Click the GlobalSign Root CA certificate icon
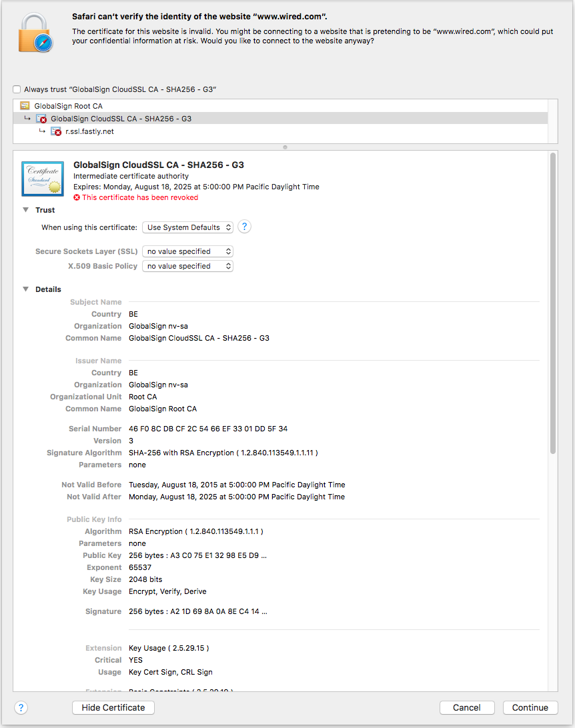 [x=25, y=106]
